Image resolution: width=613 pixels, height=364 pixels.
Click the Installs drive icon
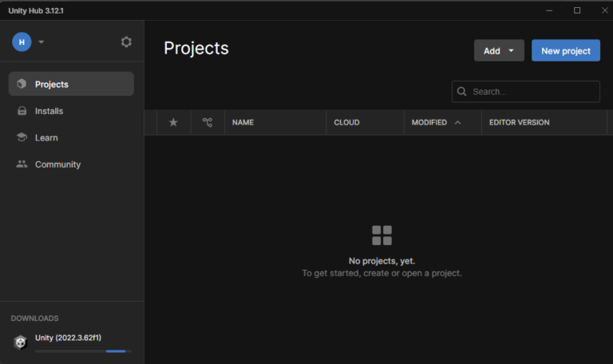pos(22,111)
